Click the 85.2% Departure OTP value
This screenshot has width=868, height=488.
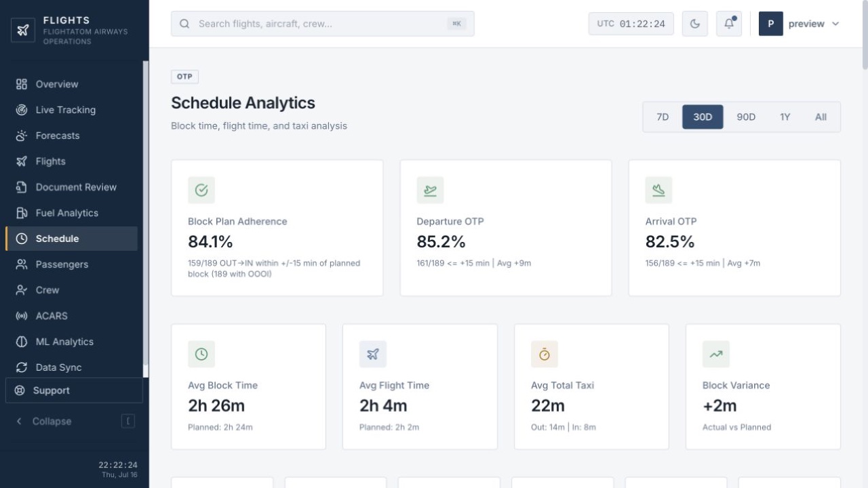tap(441, 242)
